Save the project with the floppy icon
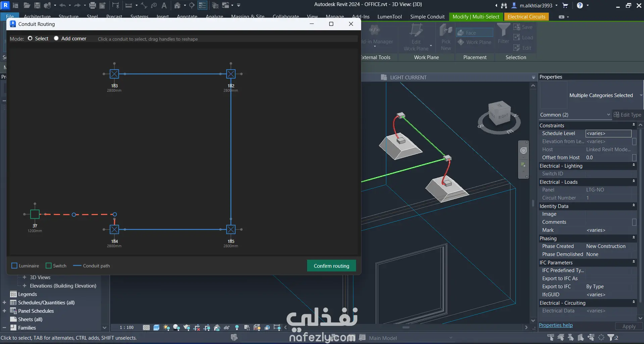The image size is (644, 344). coord(37,5)
